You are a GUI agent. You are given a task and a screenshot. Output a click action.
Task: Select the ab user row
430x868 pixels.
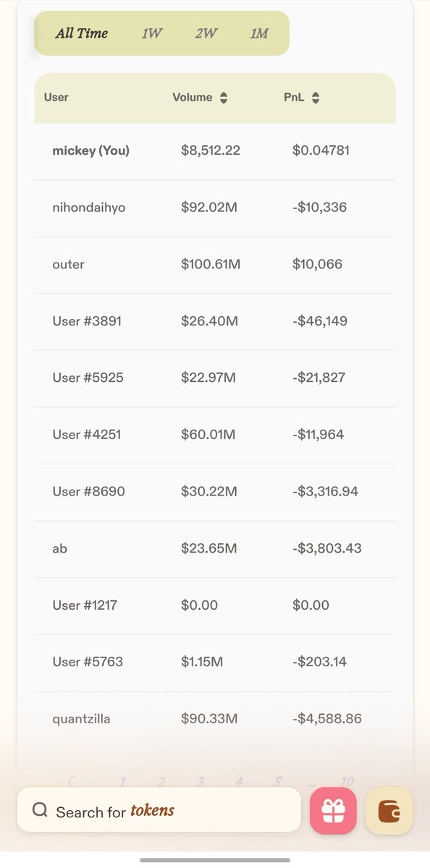(215, 548)
